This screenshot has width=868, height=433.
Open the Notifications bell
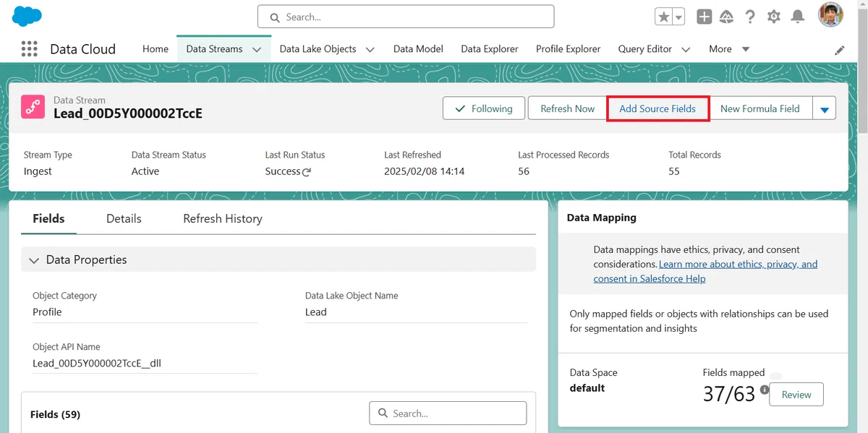797,17
